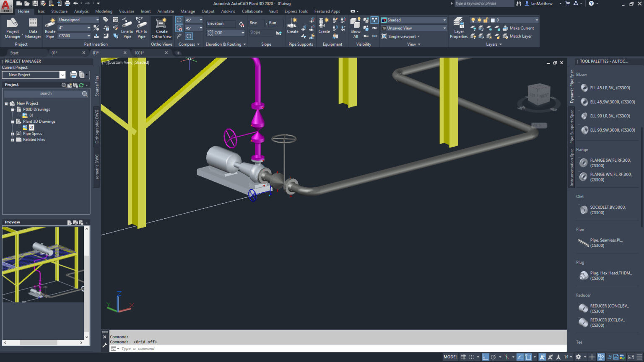Click the Run button in Slope panel
The image size is (644, 362).
[274, 23]
